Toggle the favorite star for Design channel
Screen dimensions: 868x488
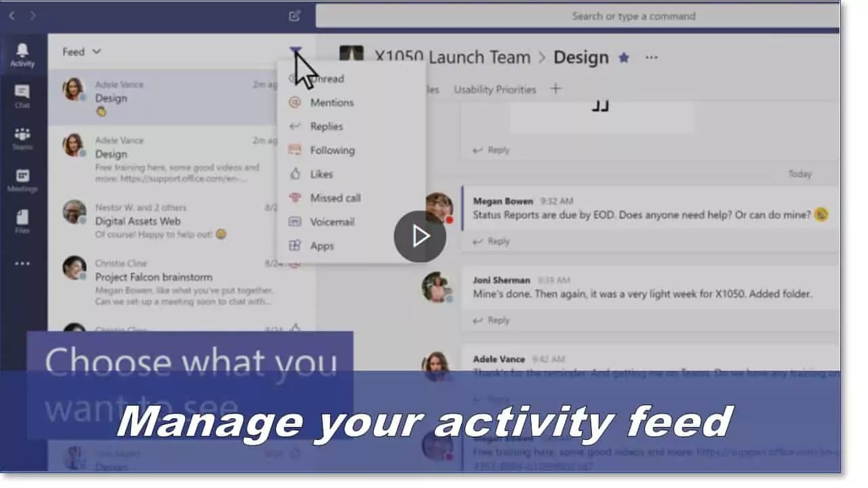pos(624,58)
